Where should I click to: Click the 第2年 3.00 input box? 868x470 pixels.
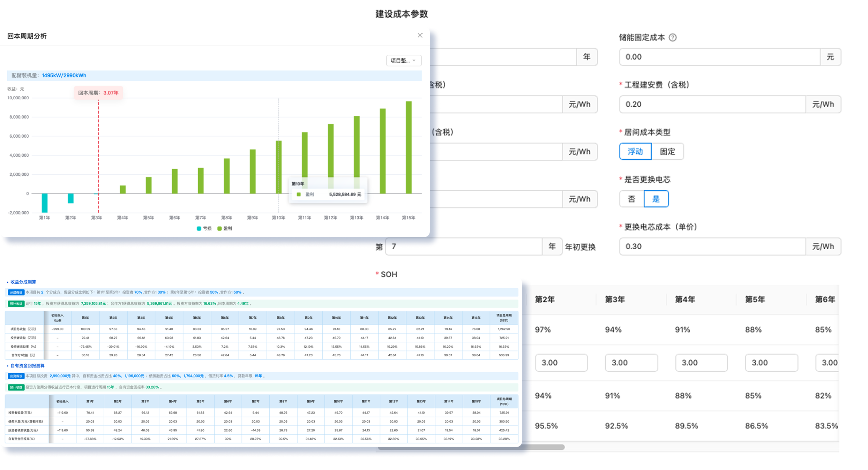[x=561, y=363]
